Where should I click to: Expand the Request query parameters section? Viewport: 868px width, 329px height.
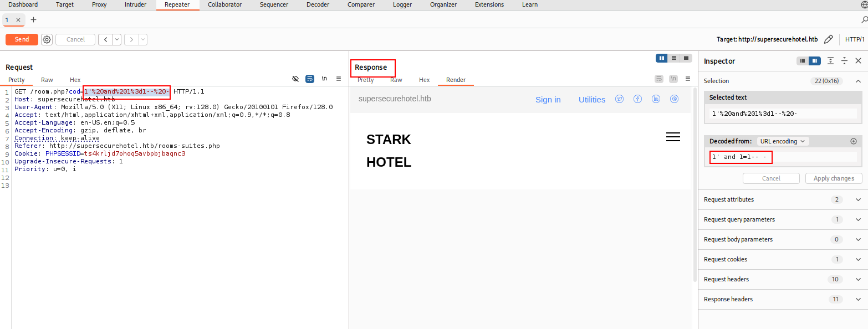tap(783, 219)
